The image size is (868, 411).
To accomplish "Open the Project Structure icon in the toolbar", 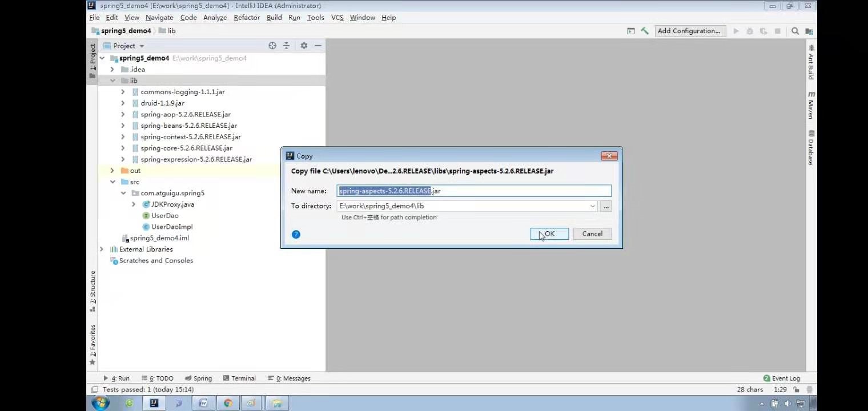I will click(x=809, y=31).
